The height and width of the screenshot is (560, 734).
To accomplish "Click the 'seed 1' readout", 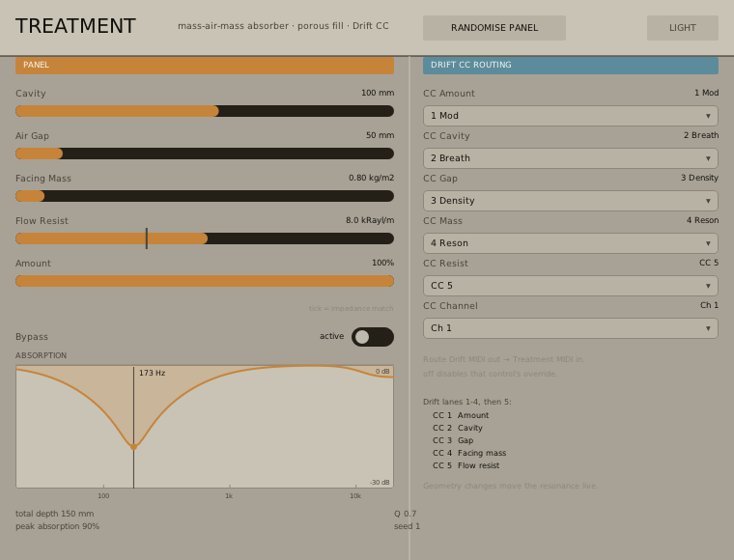I will point(407,526).
